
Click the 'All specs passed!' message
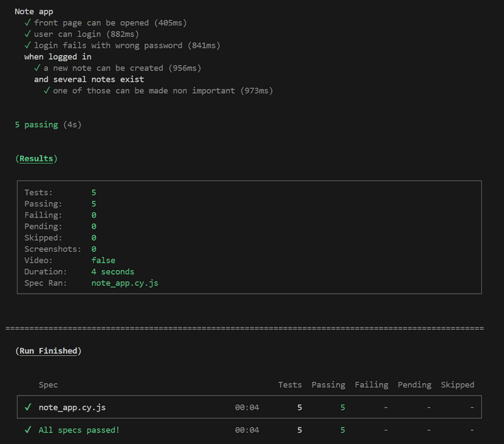click(x=79, y=430)
